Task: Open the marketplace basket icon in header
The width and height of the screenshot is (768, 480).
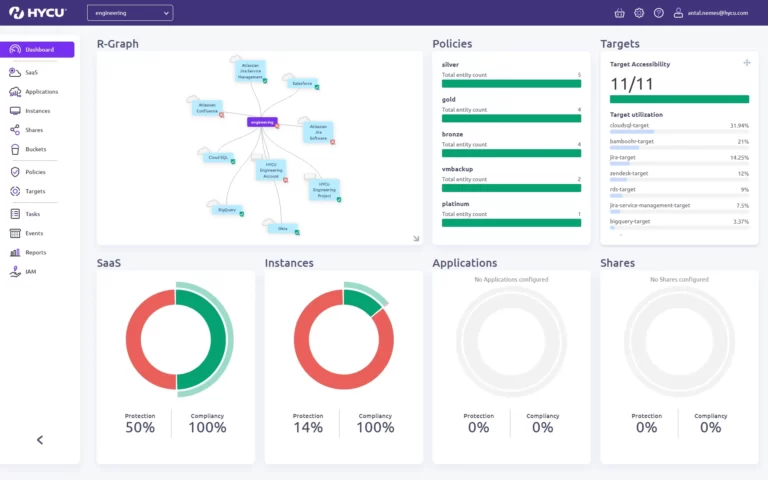Action: [619, 13]
